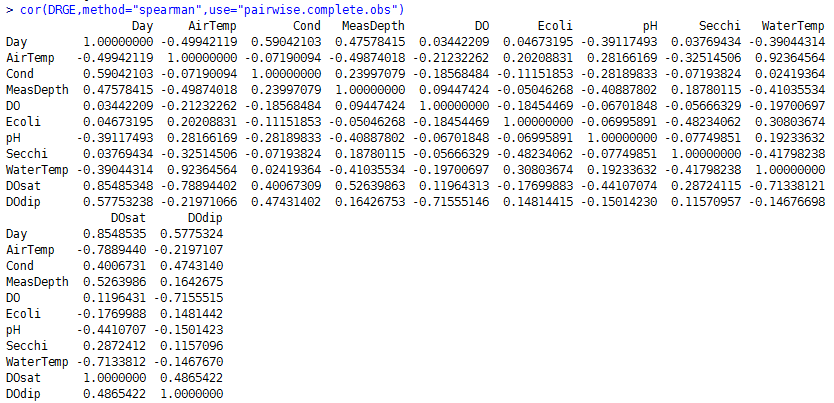Click the value -0.71555146 in DOdip row
This screenshot has height=403, width=834.
pyautogui.click(x=452, y=201)
